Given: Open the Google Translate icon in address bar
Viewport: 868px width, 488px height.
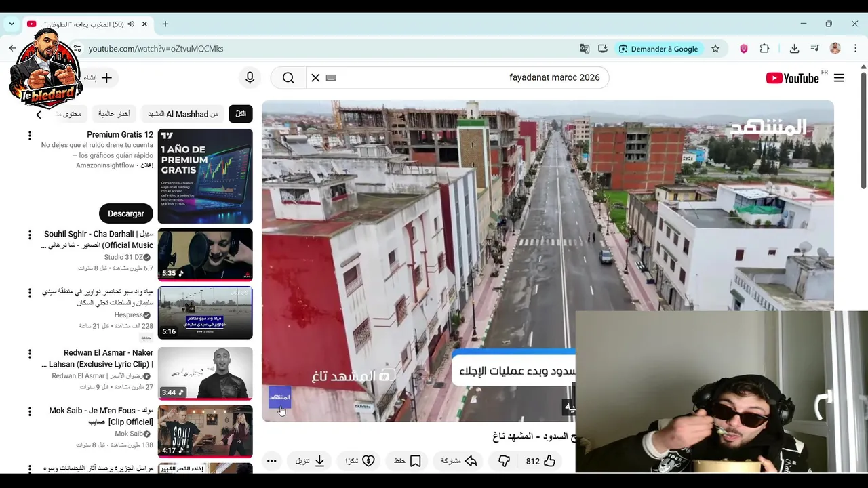Looking at the screenshot, I should (x=585, y=49).
